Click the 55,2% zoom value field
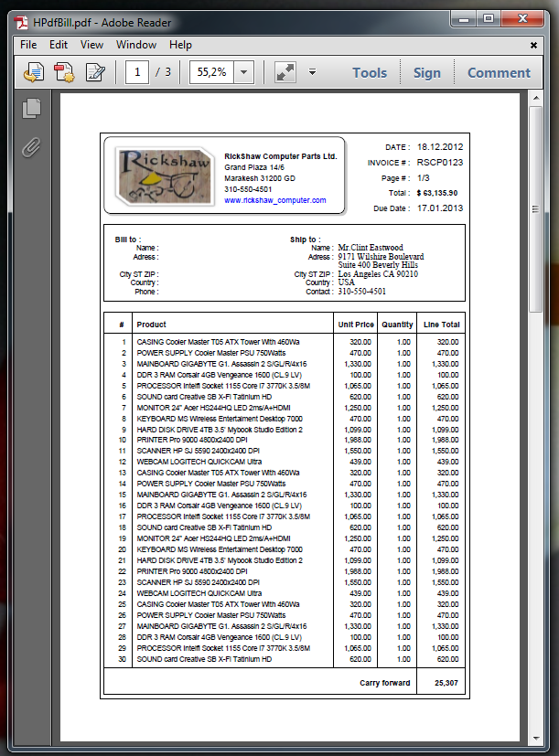559x756 pixels. coord(211,72)
